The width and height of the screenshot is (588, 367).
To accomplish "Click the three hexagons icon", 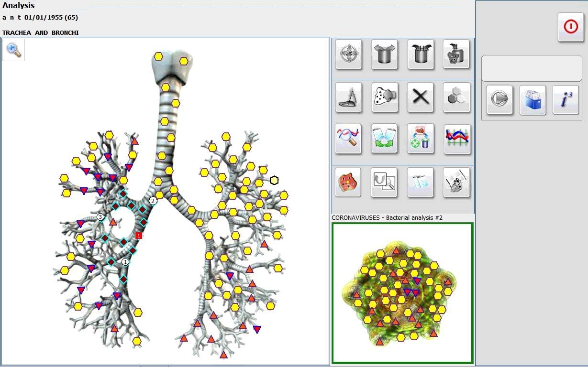I will (x=456, y=97).
